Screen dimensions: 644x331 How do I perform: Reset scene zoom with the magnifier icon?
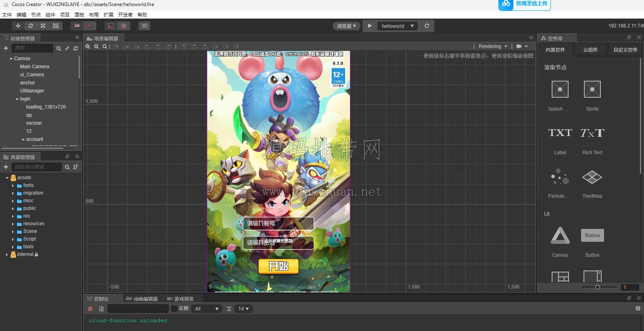point(105,46)
